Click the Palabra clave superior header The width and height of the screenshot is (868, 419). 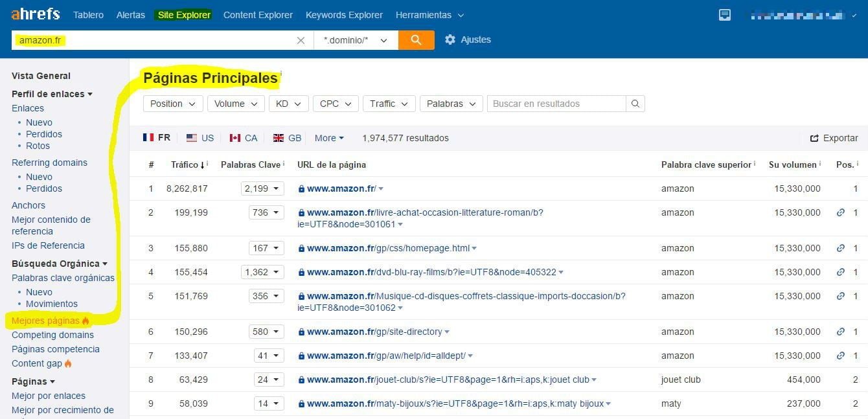[706, 164]
